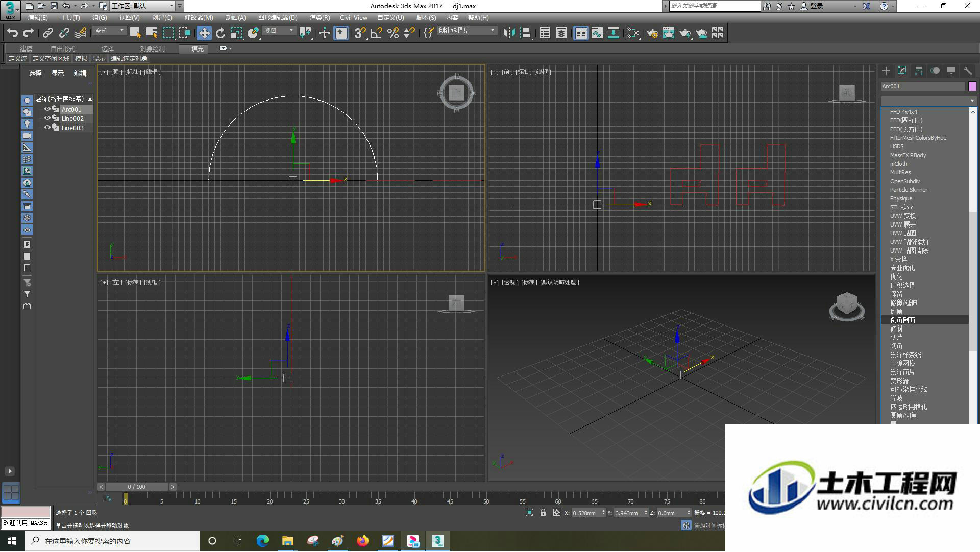Screen dimensions: 980x552
Task: Open Select by Name list icon
Action: click(x=152, y=33)
